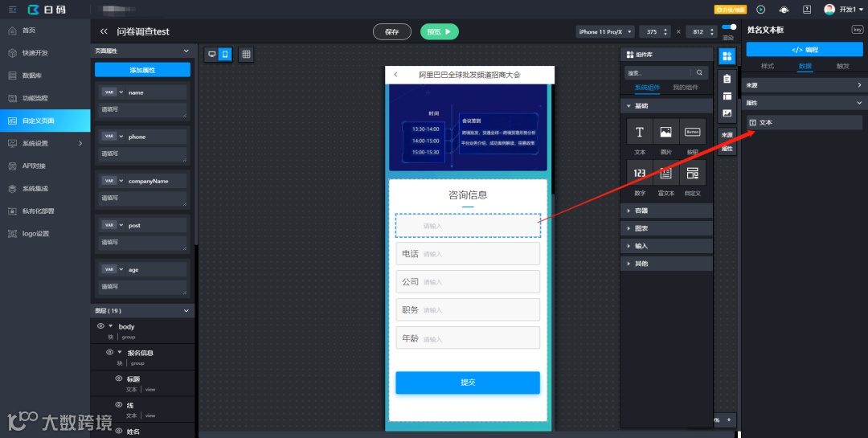Select 自定义页面 in the sidebar
Screen dimensions: 868x438
[45, 121]
